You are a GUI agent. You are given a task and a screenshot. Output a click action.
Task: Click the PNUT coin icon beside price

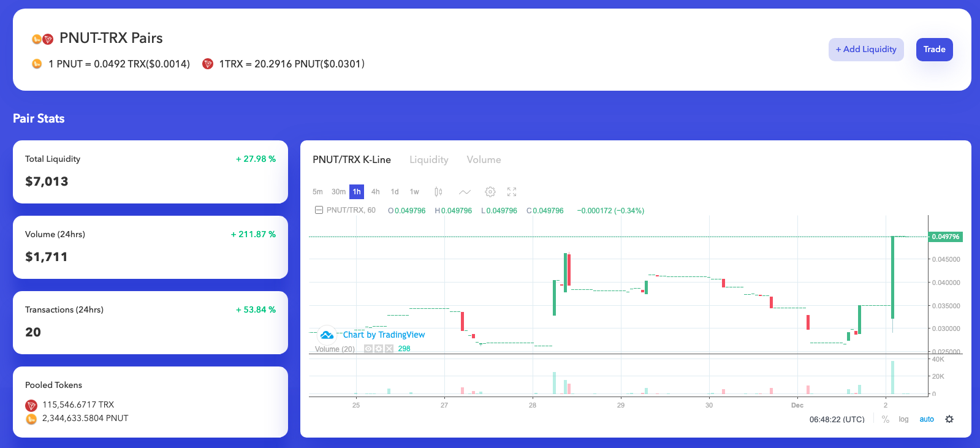pyautogui.click(x=37, y=64)
